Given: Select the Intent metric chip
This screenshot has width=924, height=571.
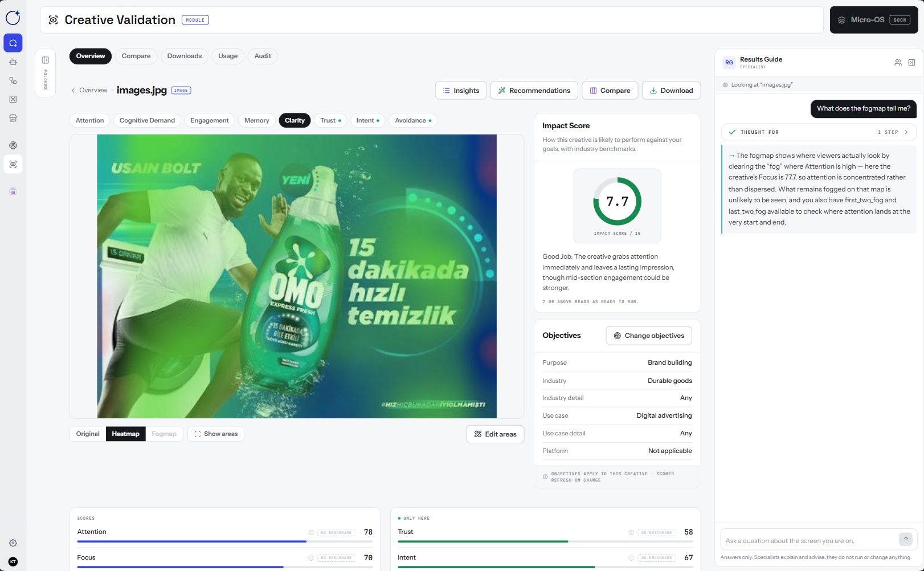Looking at the screenshot, I should pos(367,120).
